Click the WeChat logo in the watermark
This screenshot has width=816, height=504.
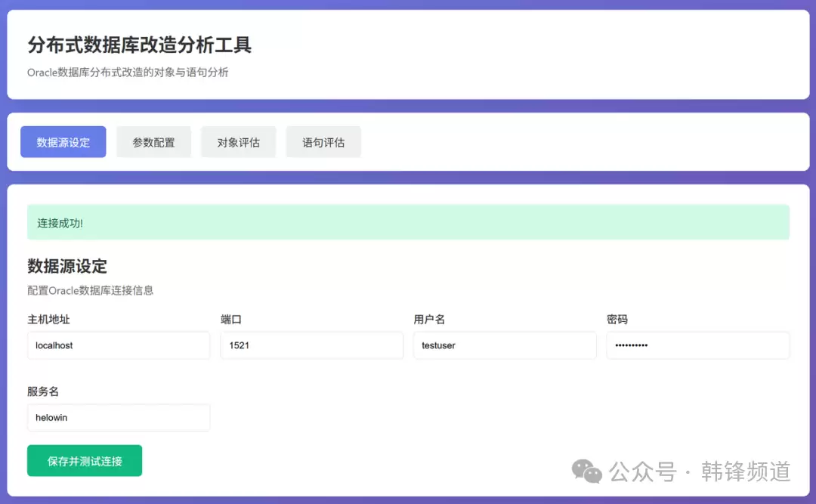click(586, 472)
